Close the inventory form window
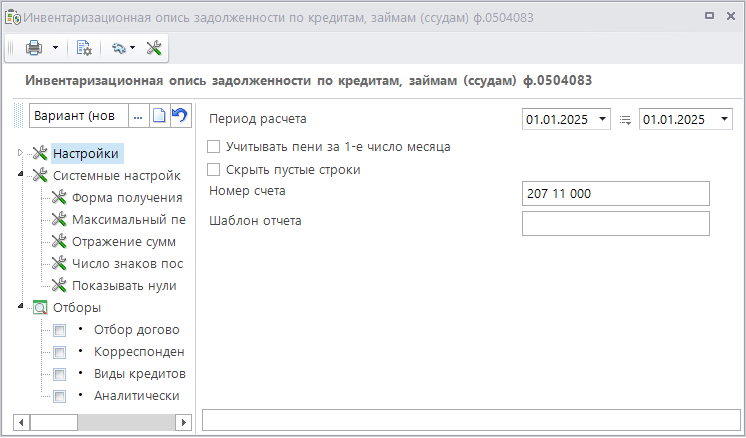746x438 pixels. [x=731, y=16]
